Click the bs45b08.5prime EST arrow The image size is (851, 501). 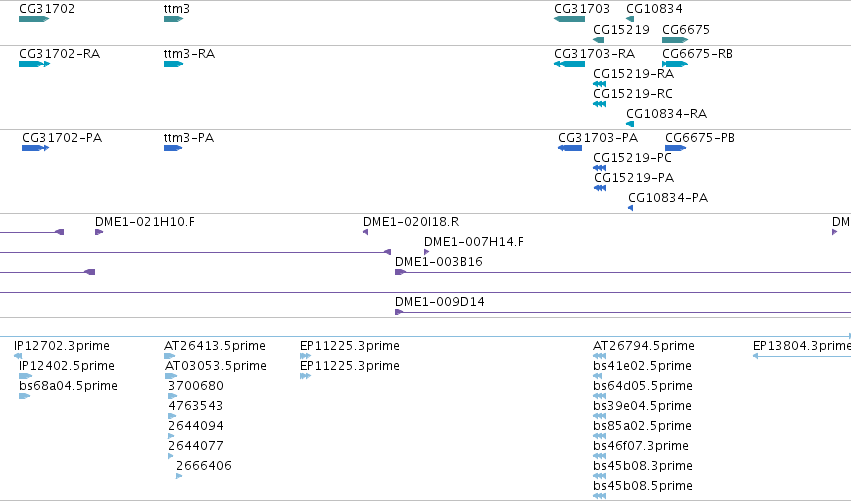pyautogui.click(x=600, y=496)
